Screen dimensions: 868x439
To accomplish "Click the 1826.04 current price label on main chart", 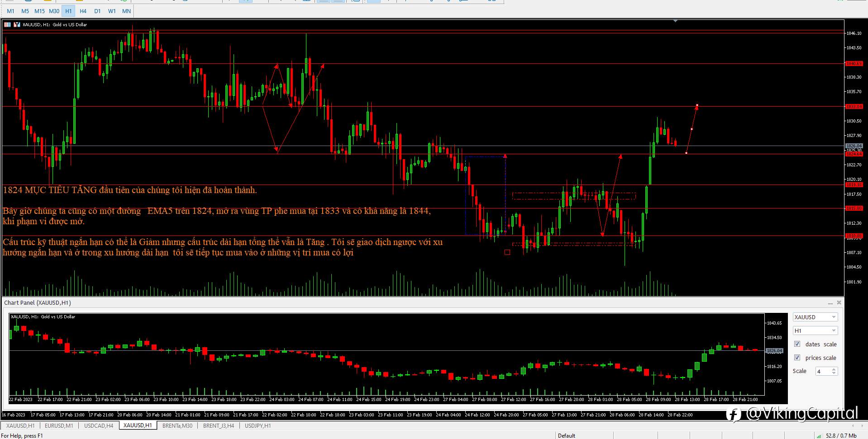I will tap(854, 146).
